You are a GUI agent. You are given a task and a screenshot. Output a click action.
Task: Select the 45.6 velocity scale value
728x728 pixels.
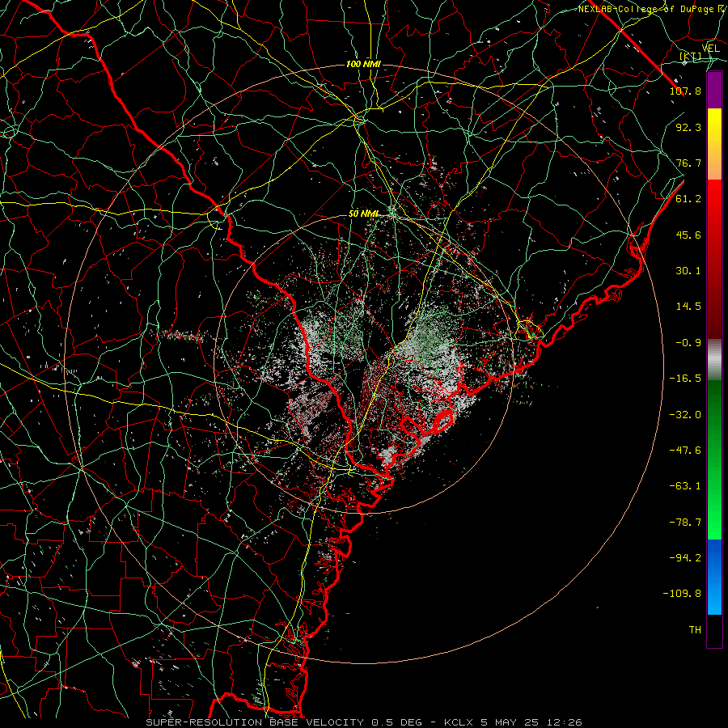[688, 235]
